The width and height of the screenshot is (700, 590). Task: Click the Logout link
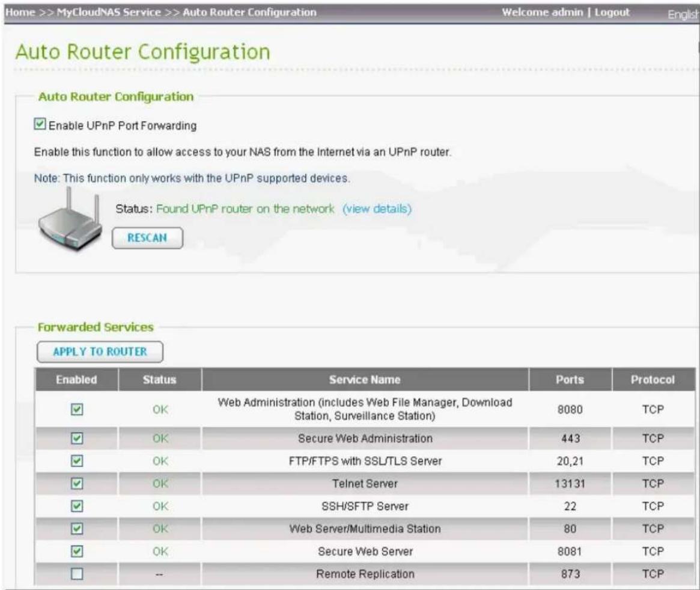tap(612, 13)
